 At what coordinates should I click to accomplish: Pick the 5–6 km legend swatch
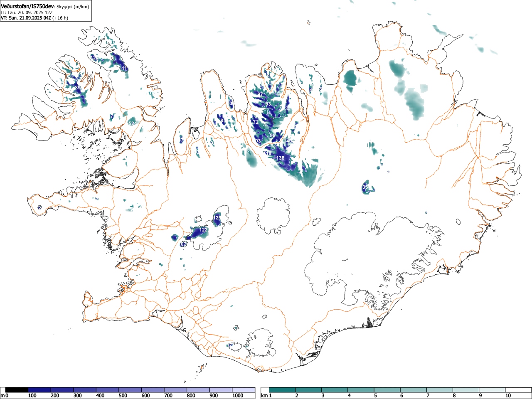(387, 390)
